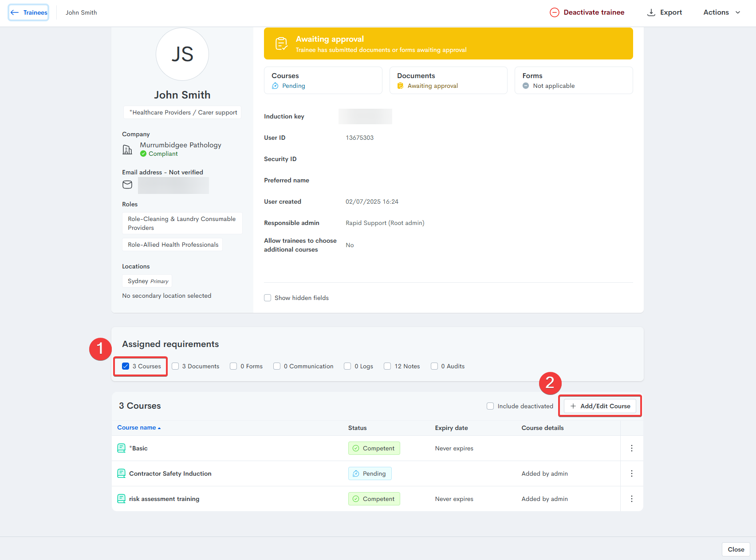Viewport: 756px width, 560px height.
Task: Click the JS avatar circle
Action: tap(182, 54)
